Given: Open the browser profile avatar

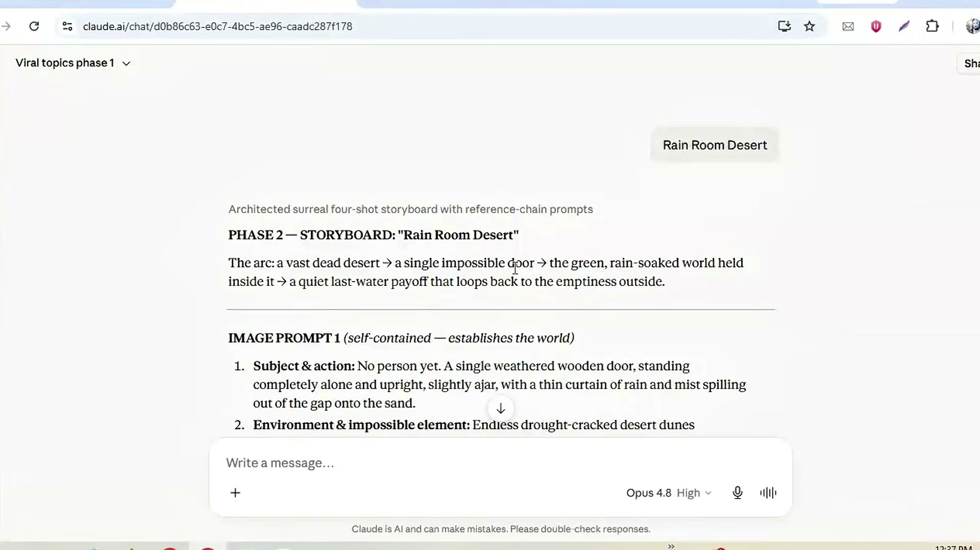Looking at the screenshot, I should click(x=973, y=26).
